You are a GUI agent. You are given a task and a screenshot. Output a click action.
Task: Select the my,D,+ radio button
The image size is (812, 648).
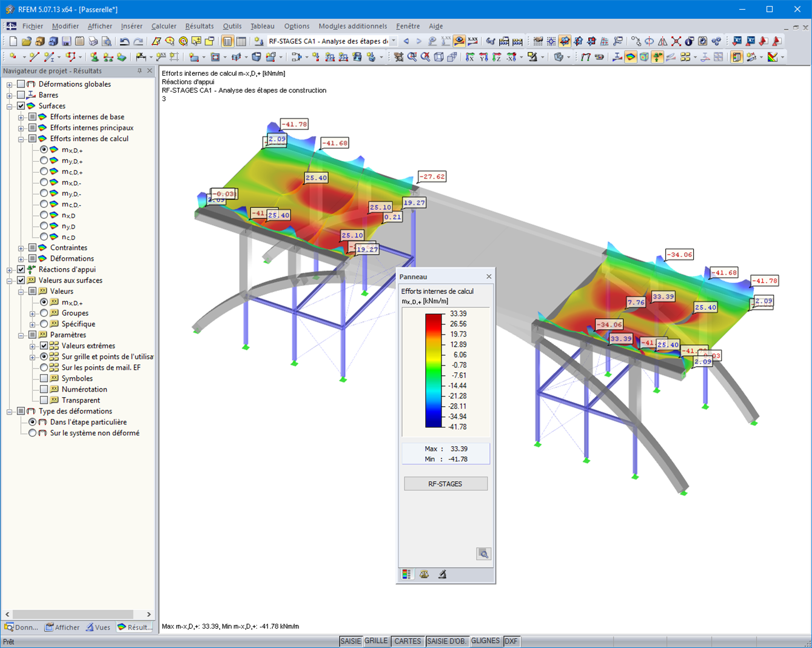tap(44, 161)
